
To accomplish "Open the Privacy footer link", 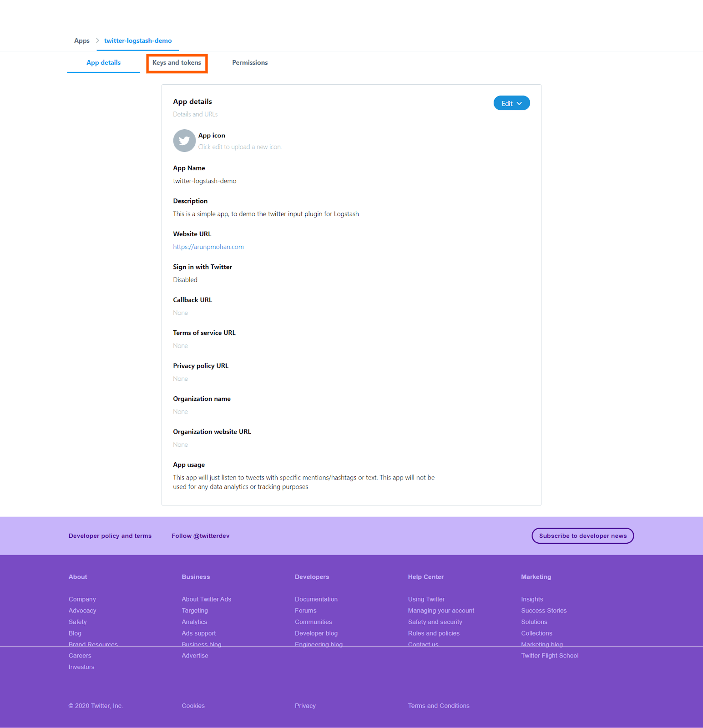I will pos(305,706).
